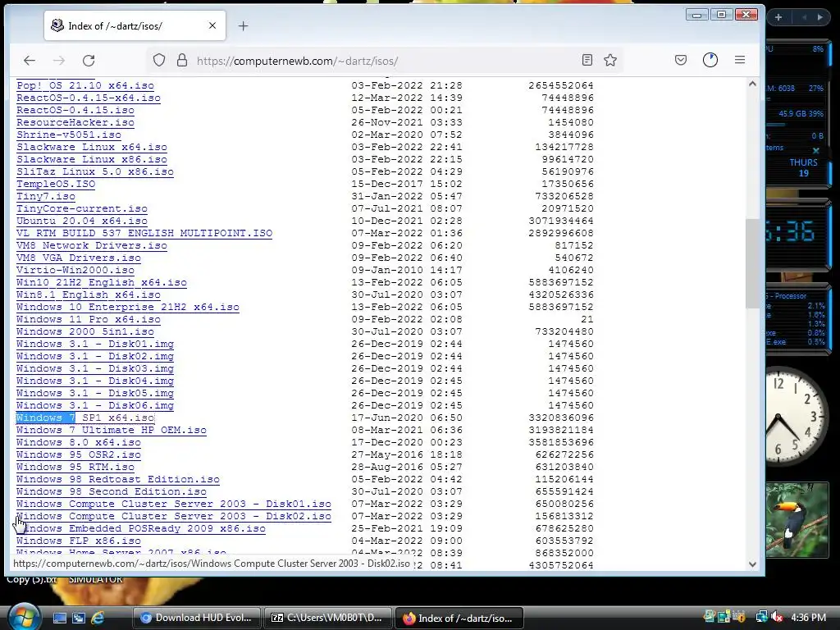Image resolution: width=840 pixels, height=630 pixels.
Task: Open the Save to Pocket icon
Action: point(681,60)
